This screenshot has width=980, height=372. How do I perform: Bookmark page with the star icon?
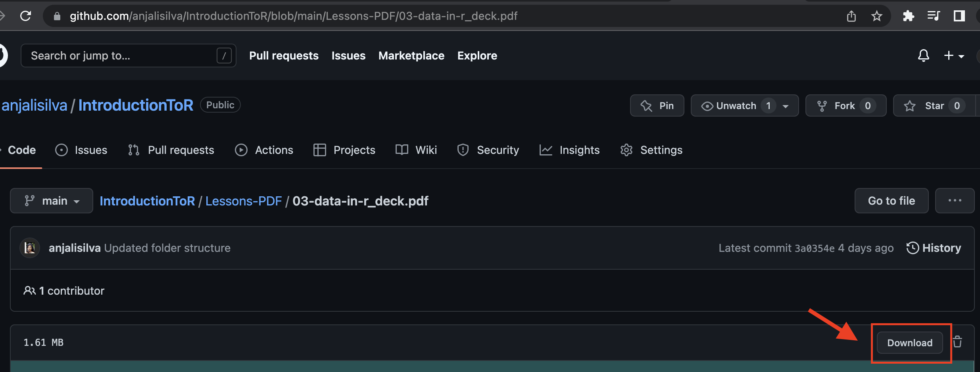pos(877,16)
